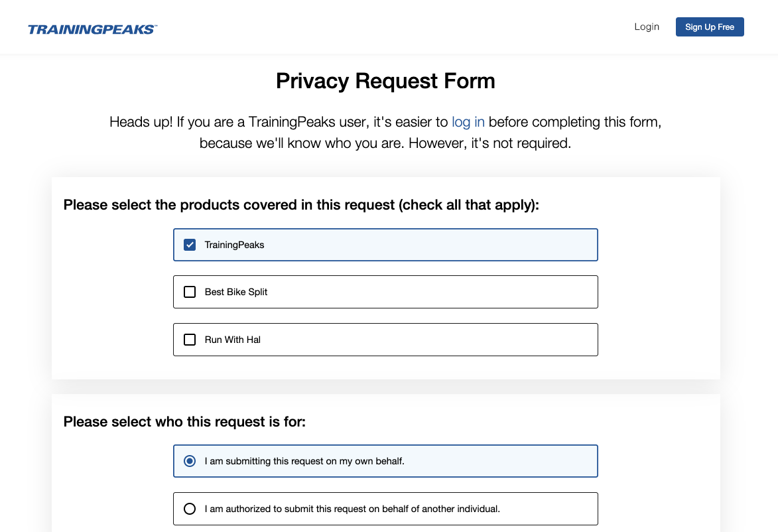Click the "Please select the products" heading
This screenshot has height=532, width=778.
(x=229, y=205)
